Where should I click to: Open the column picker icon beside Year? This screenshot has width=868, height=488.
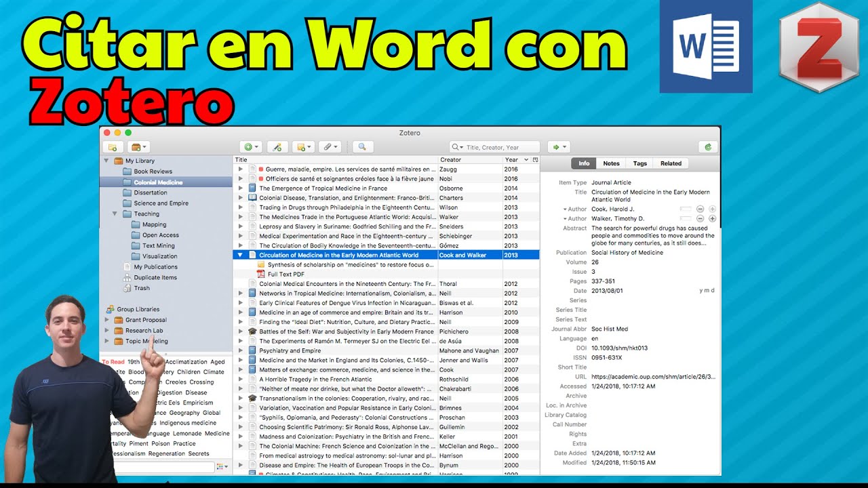[536, 160]
